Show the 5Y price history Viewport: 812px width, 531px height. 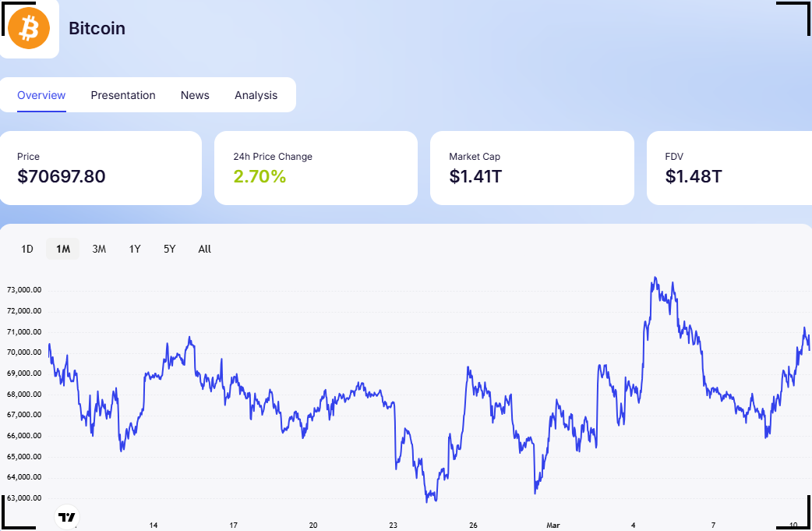[x=169, y=250]
